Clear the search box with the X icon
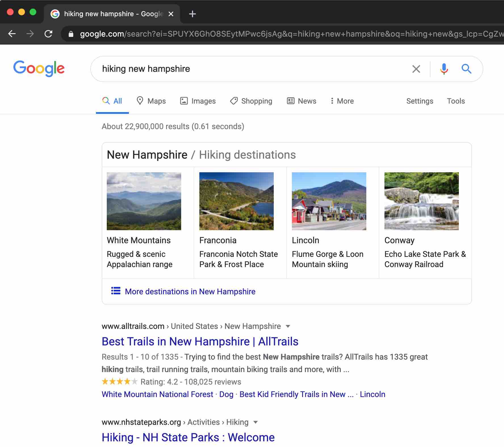The image size is (504, 447). click(416, 69)
